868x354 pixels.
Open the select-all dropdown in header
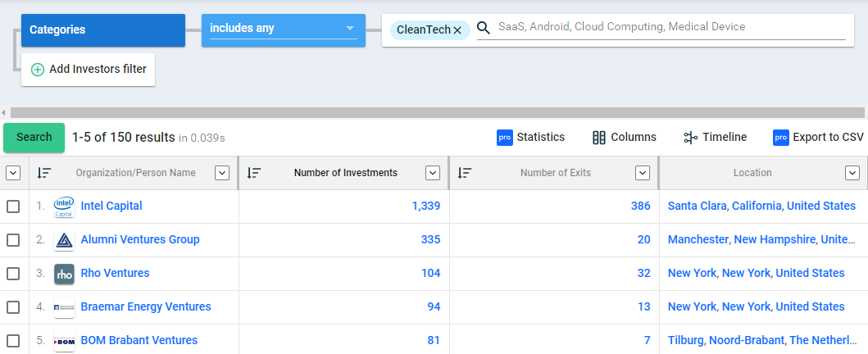click(x=13, y=173)
